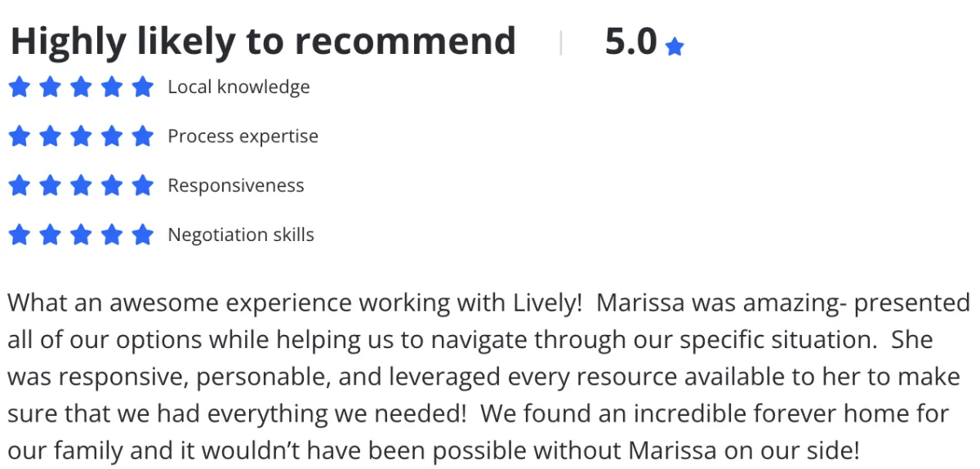
Task: Click the small star beside 5.0 rating
Action: pyautogui.click(x=675, y=47)
